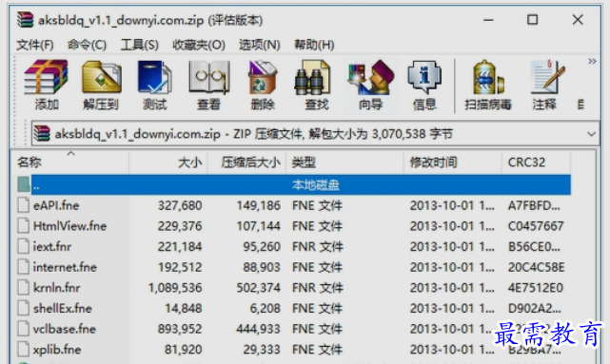Click the packed size 29,333 for xplib.fne
This screenshot has width=610, height=364.
(262, 350)
